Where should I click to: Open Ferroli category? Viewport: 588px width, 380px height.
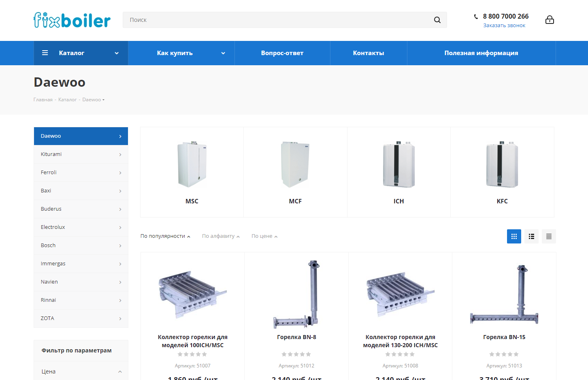coord(81,173)
